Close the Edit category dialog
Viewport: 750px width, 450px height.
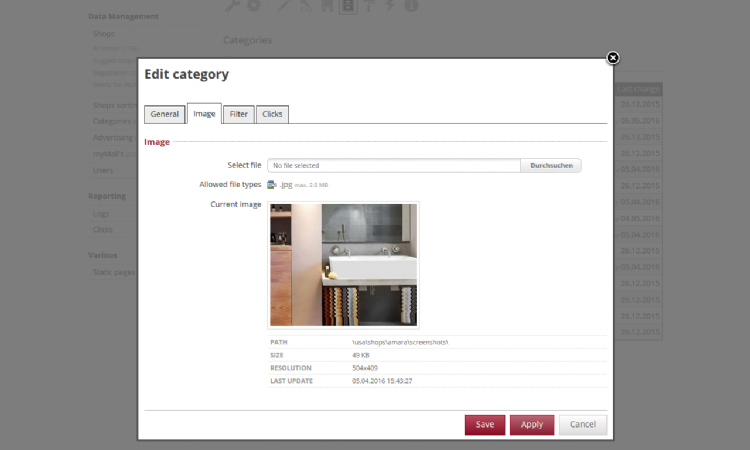613,58
